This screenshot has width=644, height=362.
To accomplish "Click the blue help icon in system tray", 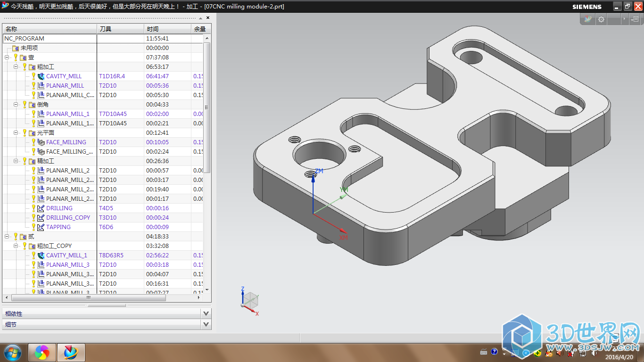I will [x=494, y=352].
